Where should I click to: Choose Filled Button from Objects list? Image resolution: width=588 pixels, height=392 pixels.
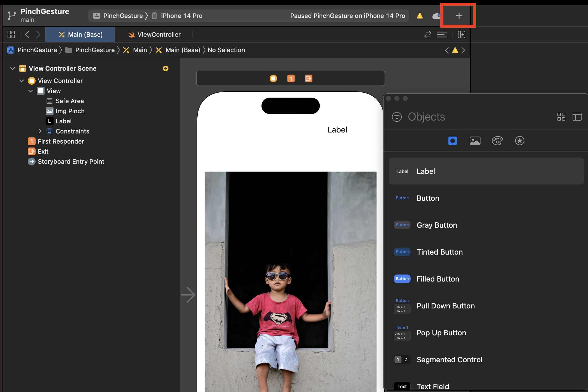438,279
